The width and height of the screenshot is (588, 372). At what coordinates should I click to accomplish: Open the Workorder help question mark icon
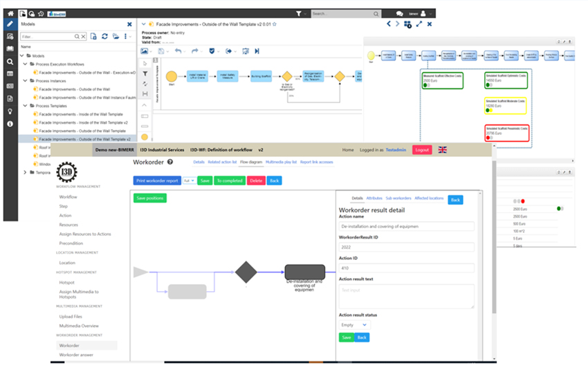(x=170, y=162)
